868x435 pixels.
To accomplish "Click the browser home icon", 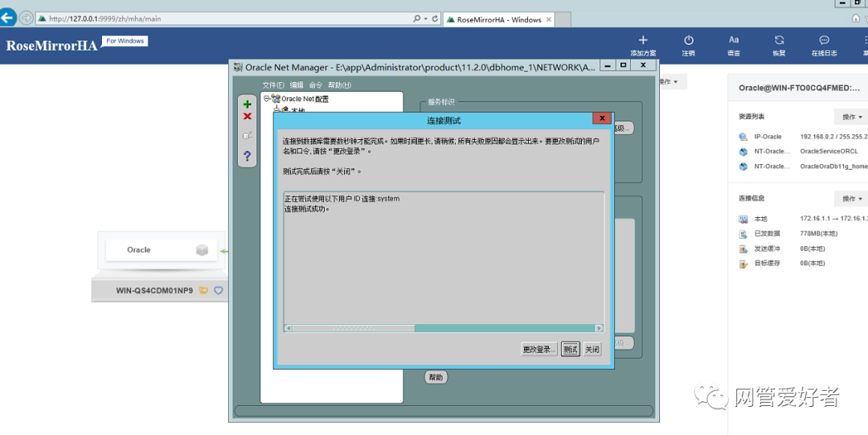I will coord(856,18).
